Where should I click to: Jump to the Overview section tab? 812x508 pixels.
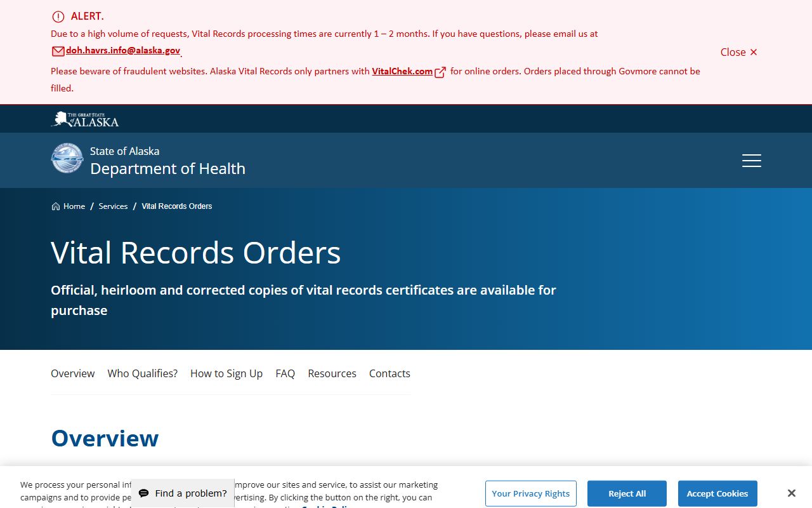[x=73, y=373]
